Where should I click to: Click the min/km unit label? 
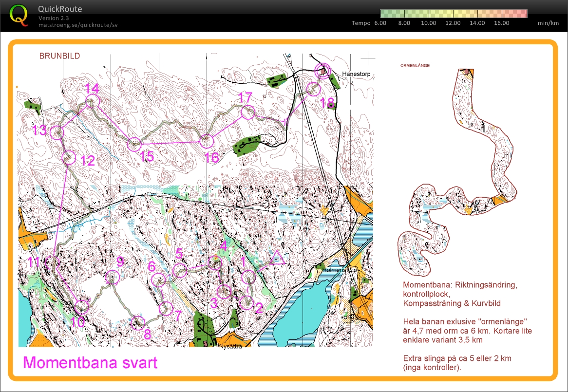(548, 23)
